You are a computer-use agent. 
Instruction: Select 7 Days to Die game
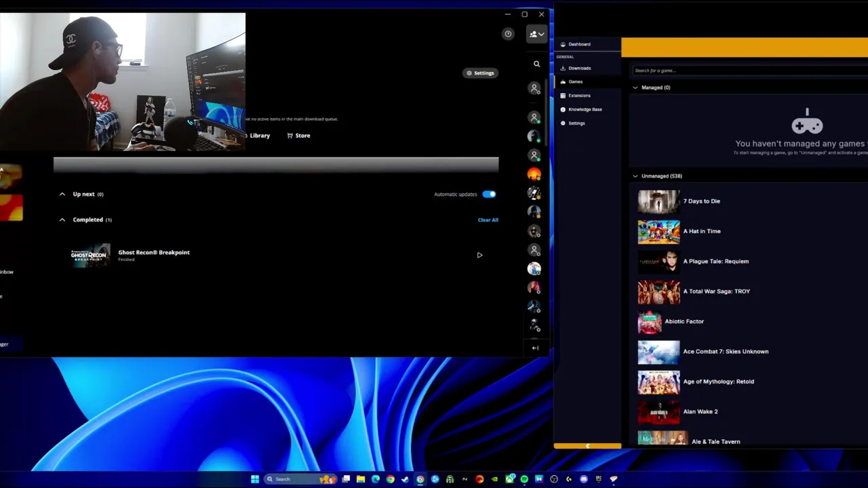click(x=701, y=201)
